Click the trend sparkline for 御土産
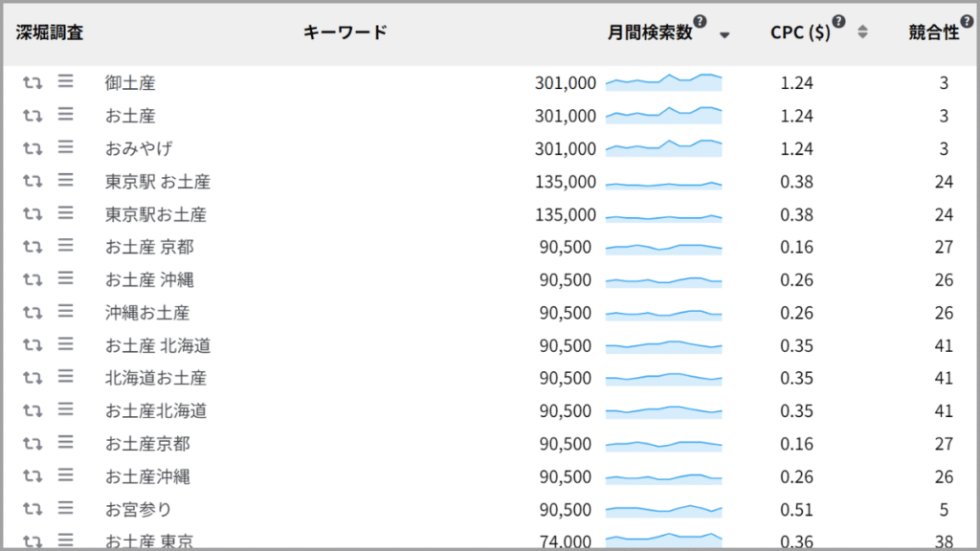 click(x=663, y=82)
